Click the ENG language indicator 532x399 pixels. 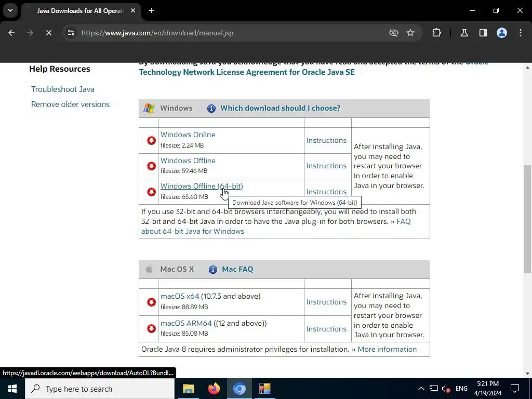tap(461, 389)
